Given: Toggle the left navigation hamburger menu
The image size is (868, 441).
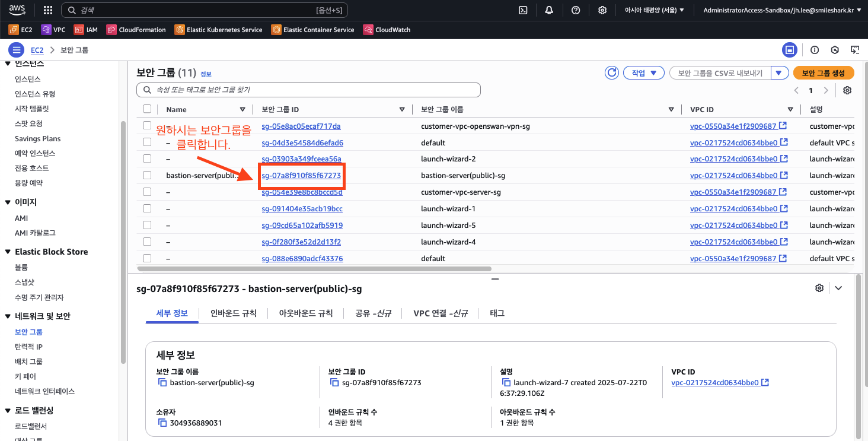Looking at the screenshot, I should pyautogui.click(x=16, y=50).
